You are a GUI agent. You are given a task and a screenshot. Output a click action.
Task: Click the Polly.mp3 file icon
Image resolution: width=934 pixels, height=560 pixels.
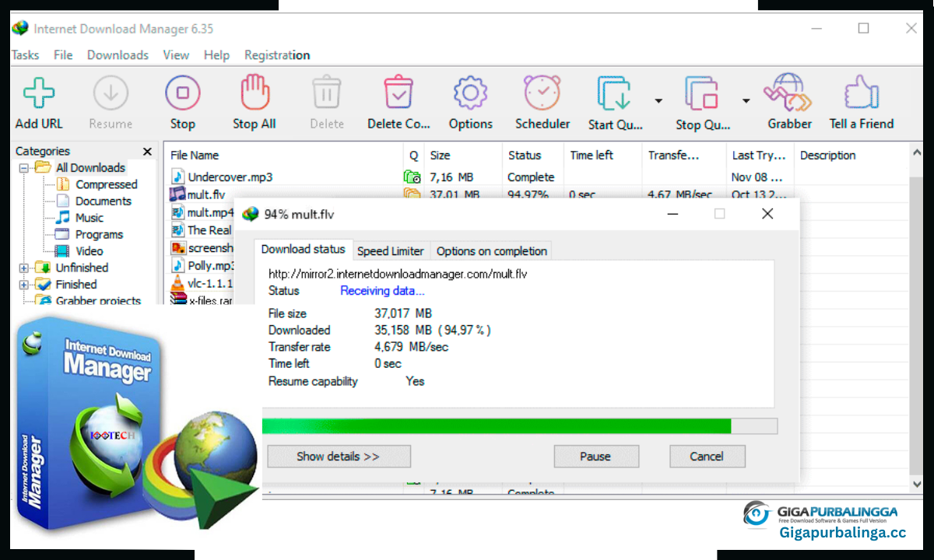[177, 266]
